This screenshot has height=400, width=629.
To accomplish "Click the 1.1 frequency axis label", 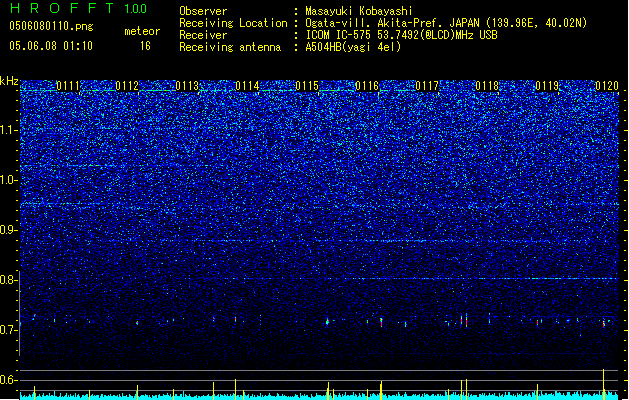I will pos(8,130).
